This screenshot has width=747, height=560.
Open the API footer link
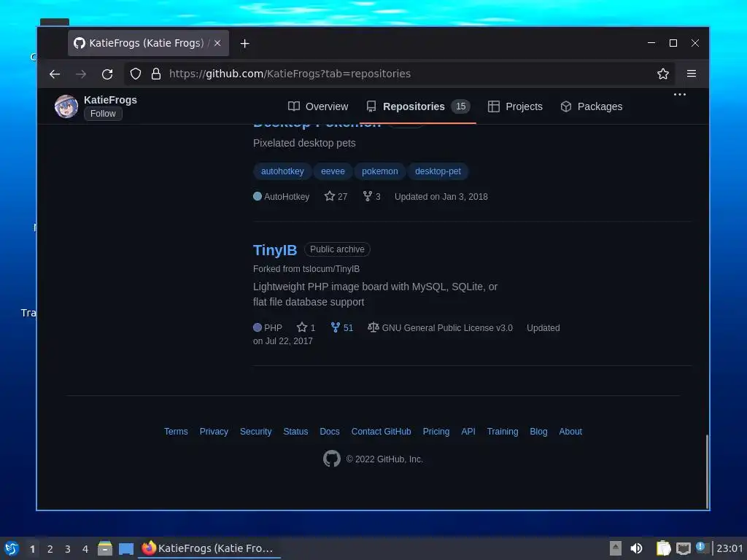click(x=468, y=432)
